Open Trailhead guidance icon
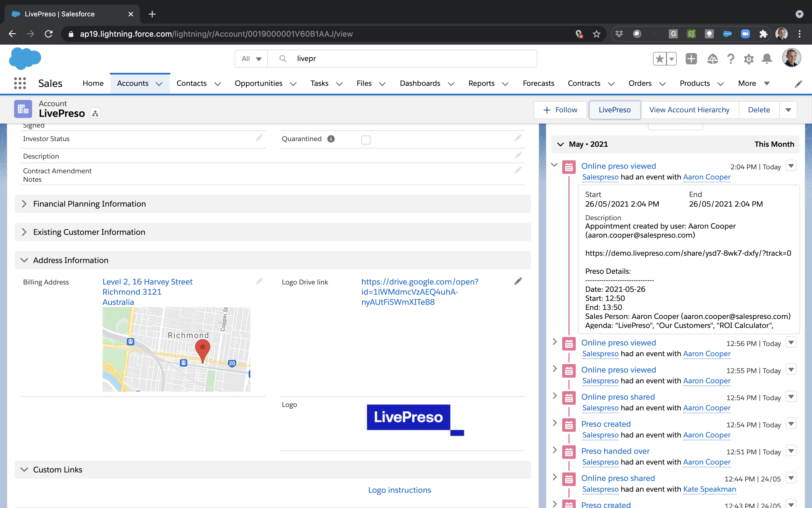The height and width of the screenshot is (508, 812). 712,59
